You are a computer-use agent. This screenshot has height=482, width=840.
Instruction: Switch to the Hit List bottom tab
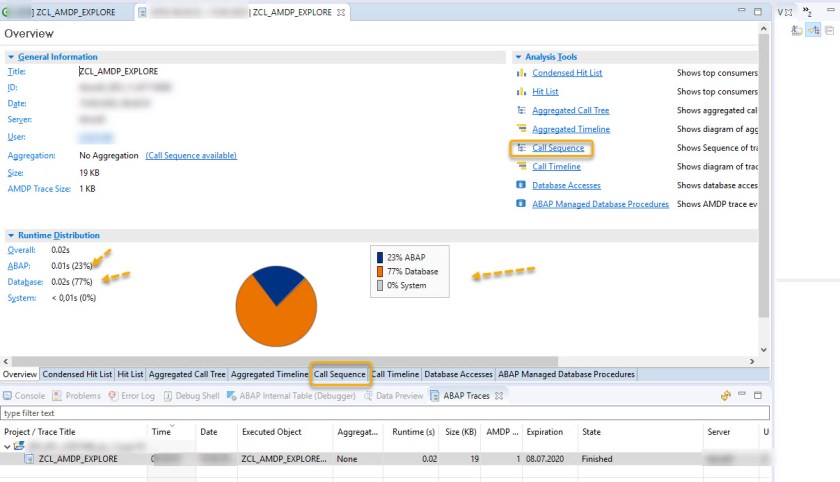click(x=130, y=374)
